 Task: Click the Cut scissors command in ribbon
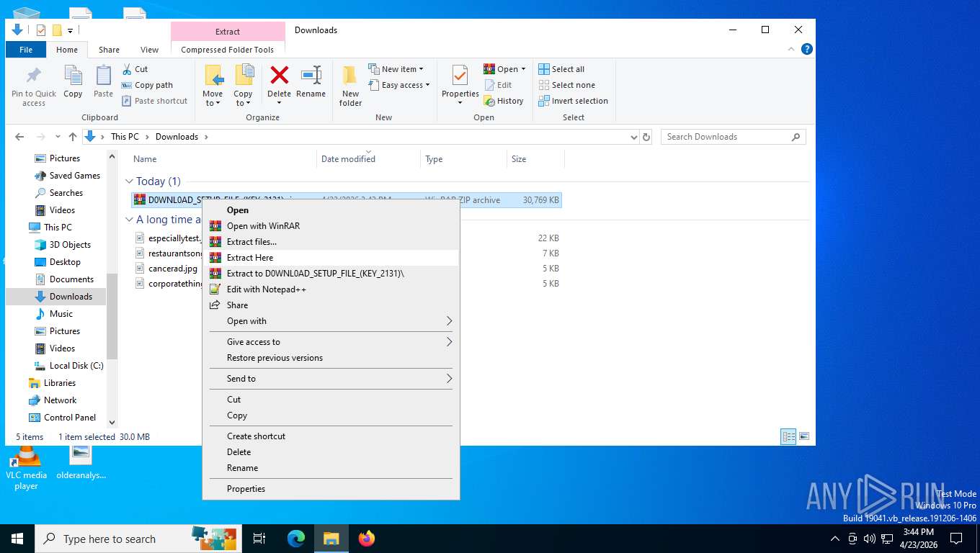pyautogui.click(x=135, y=69)
